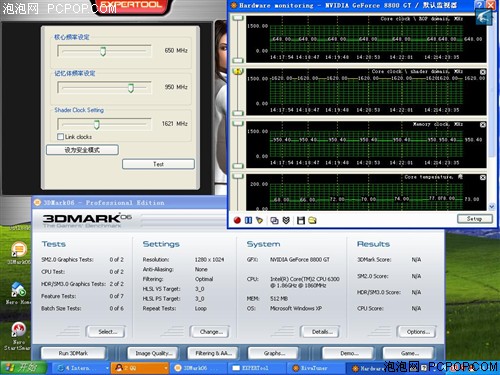Click the floppy disk save icon
The width and height of the screenshot is (500, 375).
coord(301,220)
